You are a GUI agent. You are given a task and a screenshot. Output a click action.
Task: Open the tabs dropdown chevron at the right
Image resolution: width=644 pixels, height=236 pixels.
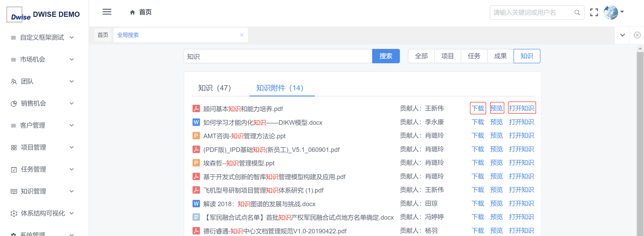pyautogui.click(x=622, y=35)
